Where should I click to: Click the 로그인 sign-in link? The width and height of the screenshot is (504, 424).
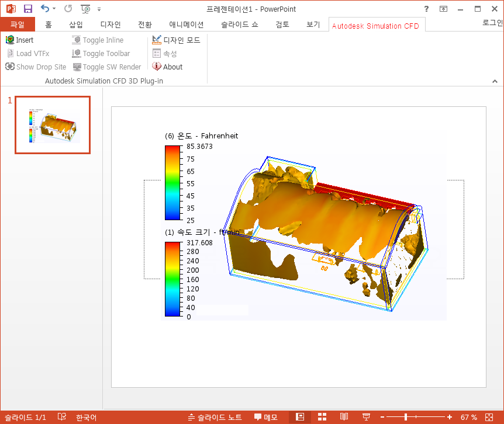(x=492, y=22)
